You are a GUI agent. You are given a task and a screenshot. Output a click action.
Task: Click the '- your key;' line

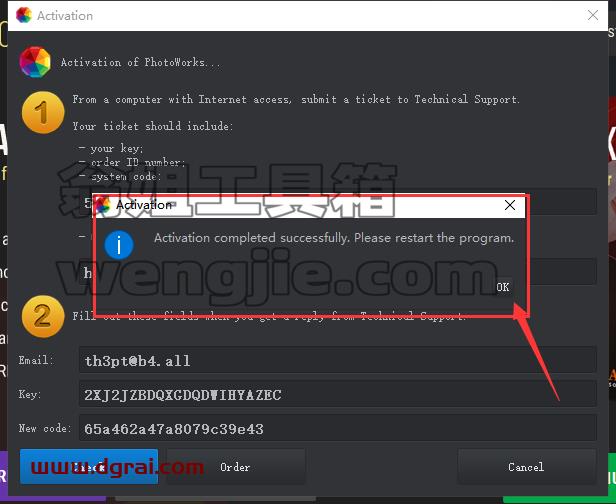click(x=111, y=148)
